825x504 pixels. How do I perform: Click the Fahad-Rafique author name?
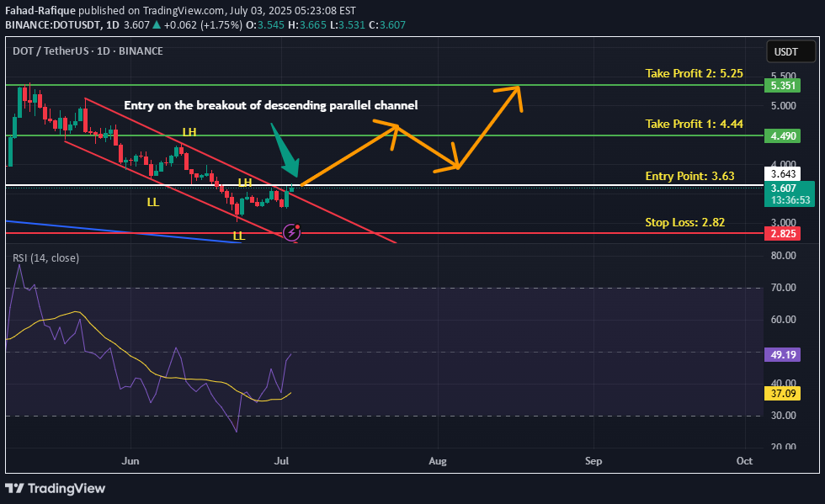[40, 11]
